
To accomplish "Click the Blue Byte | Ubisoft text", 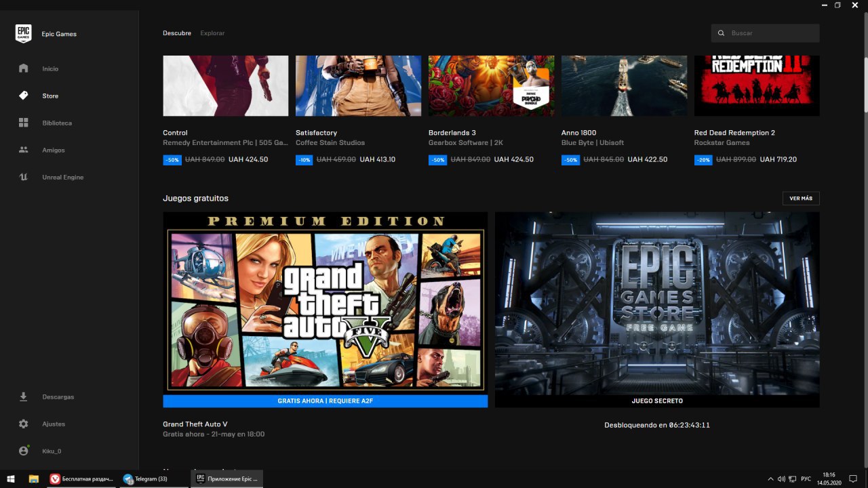I will (x=593, y=143).
